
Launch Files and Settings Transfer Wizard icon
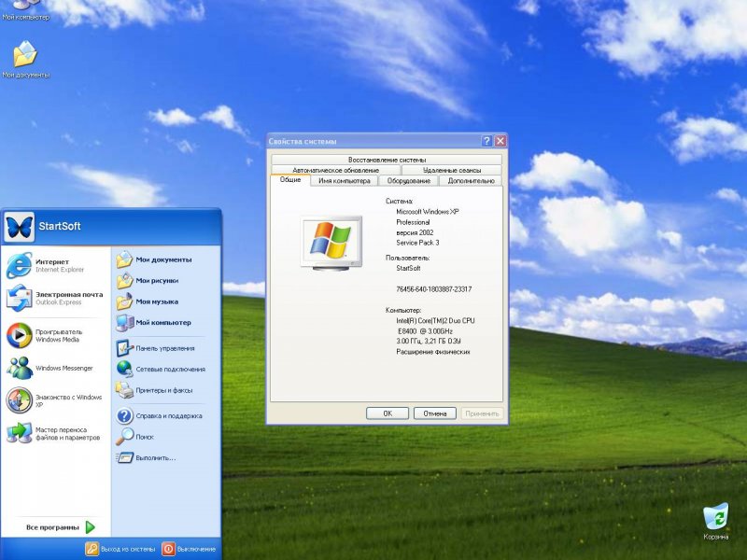[19, 433]
